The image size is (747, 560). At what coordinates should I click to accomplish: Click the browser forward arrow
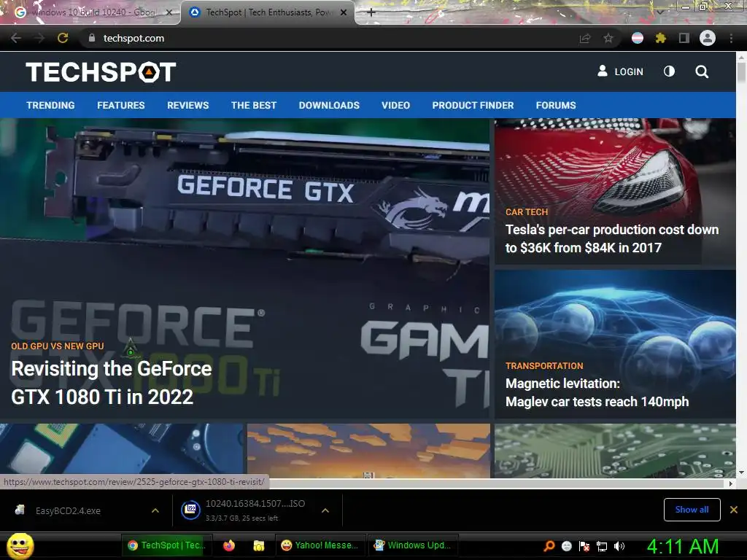pyautogui.click(x=39, y=38)
